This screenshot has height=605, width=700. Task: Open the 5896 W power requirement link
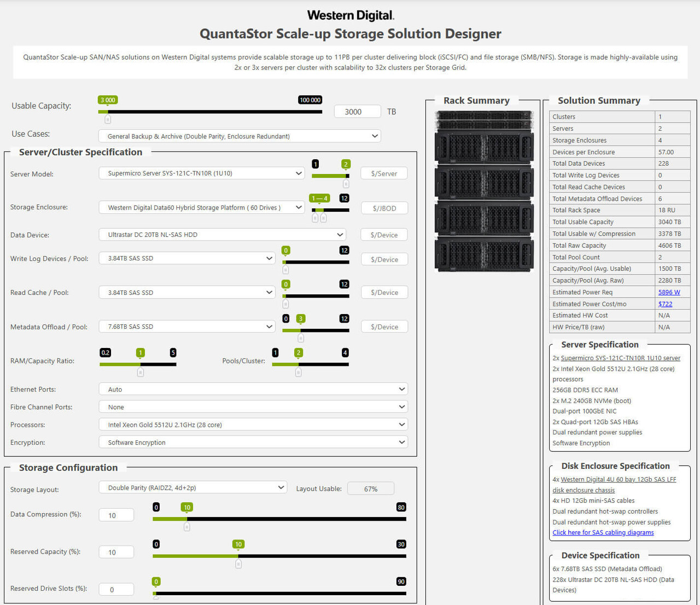[x=669, y=292]
